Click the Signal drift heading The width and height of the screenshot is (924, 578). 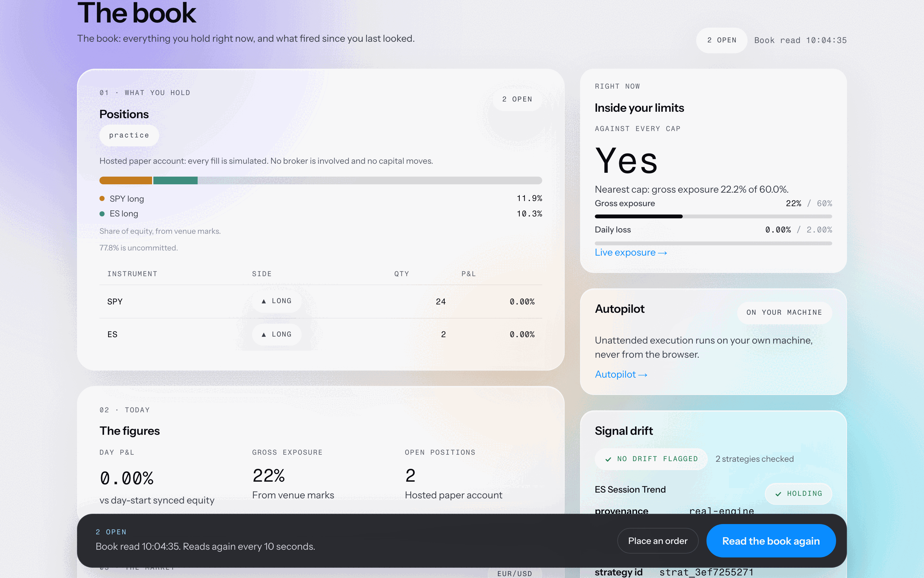point(624,431)
